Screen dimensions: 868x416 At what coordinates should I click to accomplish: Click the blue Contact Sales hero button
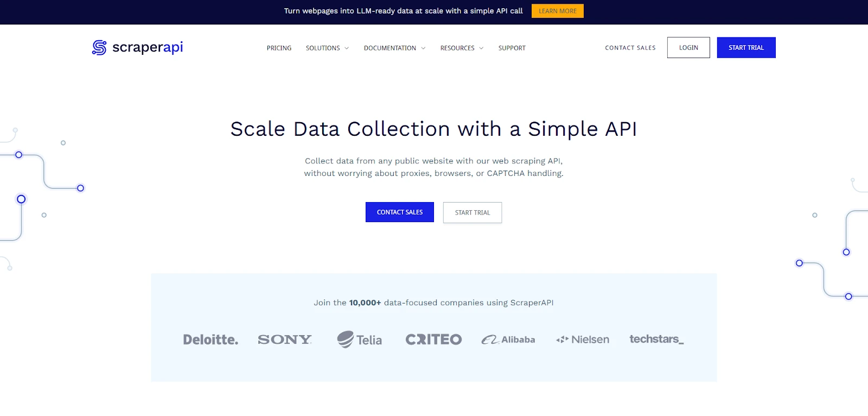[x=400, y=212]
